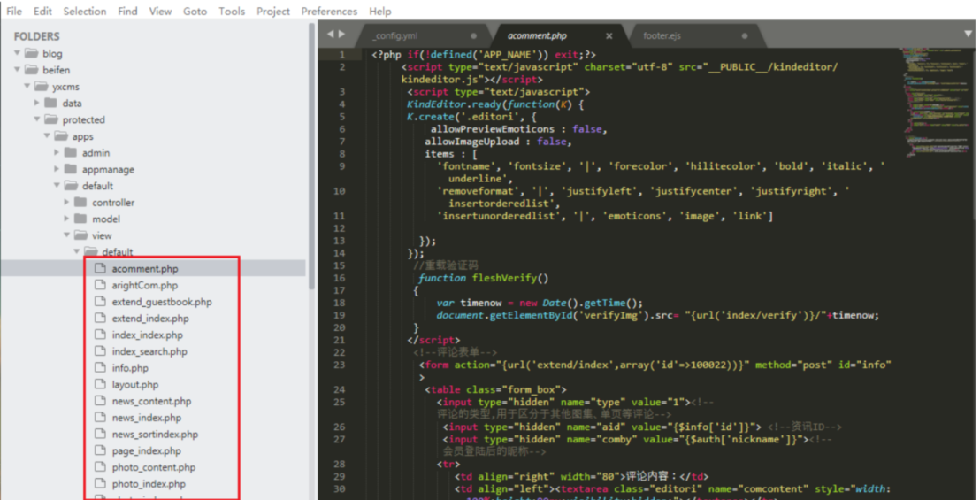Open info.php in the sidebar
This screenshot has height=500, width=980.
click(x=130, y=368)
